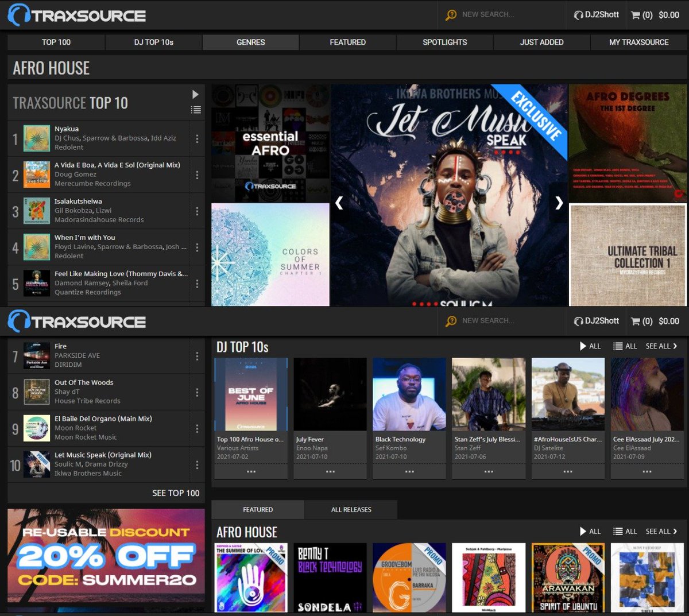Click label link Quantize Recordings
The width and height of the screenshot is (689, 616).
(x=88, y=292)
